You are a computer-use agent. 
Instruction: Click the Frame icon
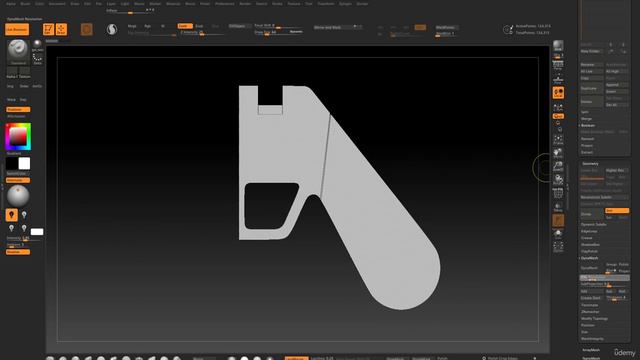558,140
